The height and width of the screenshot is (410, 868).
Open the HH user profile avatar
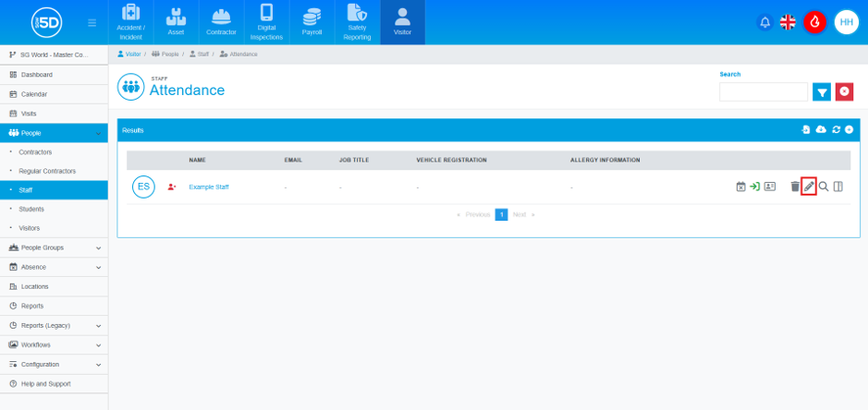pyautogui.click(x=846, y=22)
